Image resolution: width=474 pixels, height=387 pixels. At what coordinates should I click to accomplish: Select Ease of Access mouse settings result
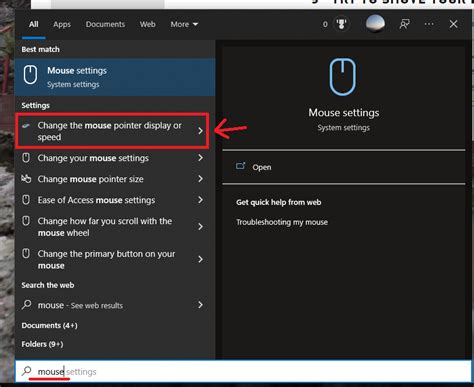click(115, 200)
